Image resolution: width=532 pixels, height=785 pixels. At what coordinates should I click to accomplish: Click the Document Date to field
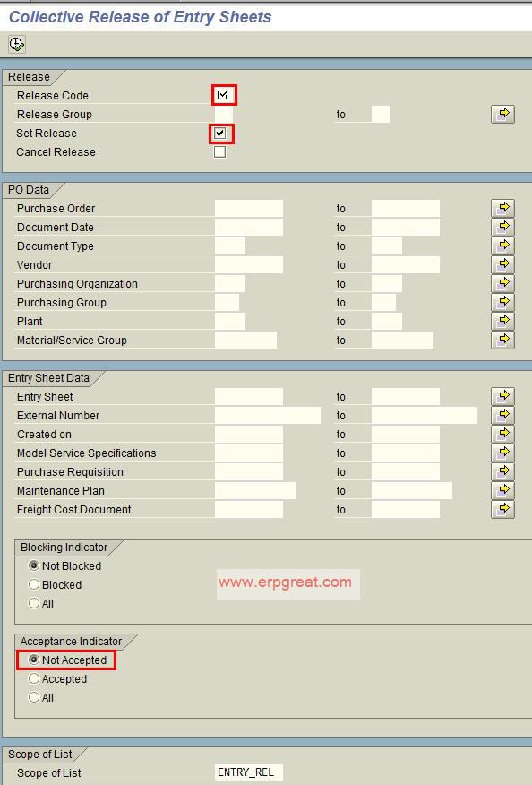[406, 228]
